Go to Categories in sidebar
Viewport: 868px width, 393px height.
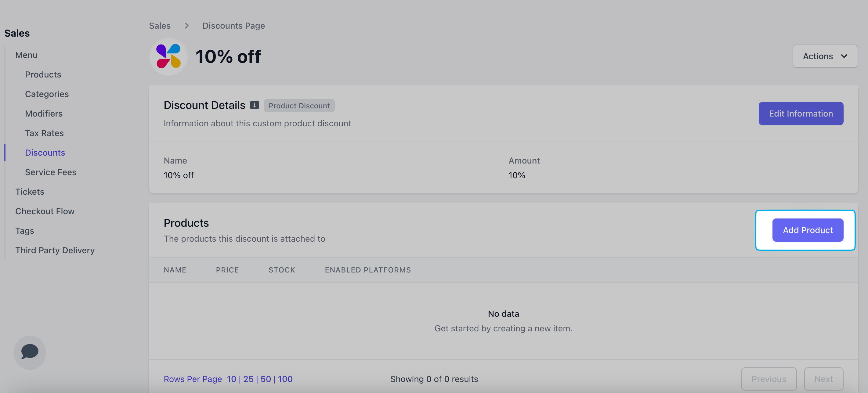pos(47,94)
